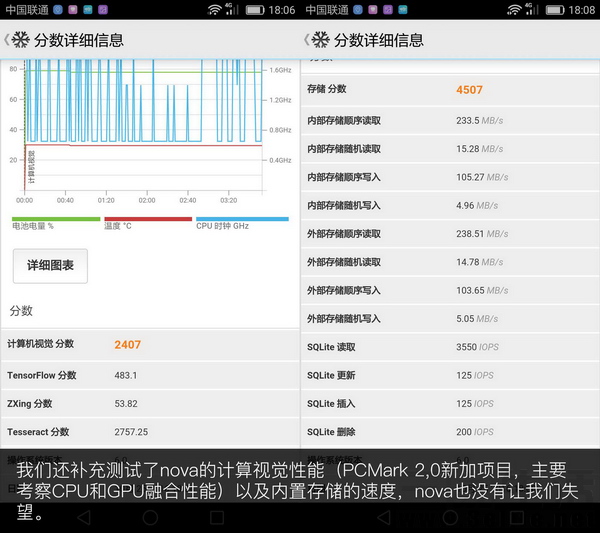Screen dimensions: 600x533
Task: Tap the blue round notification icon in the right status bar
Action: [x=358, y=10]
